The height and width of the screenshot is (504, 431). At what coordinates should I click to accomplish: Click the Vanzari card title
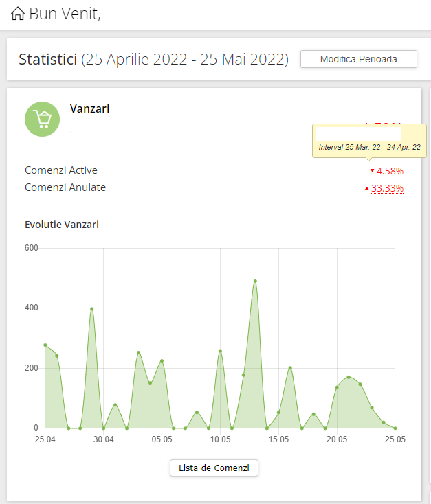[89, 108]
